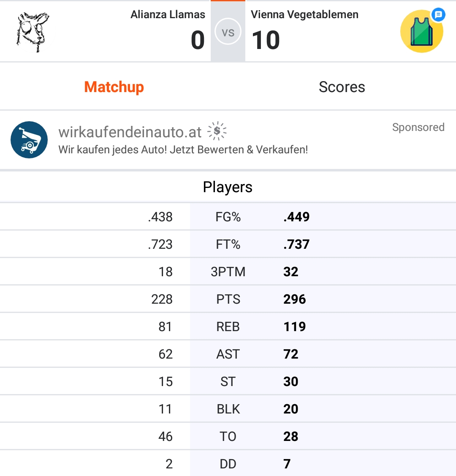Choose the BLK stat category
Screen dimensions: 456x476
click(228, 409)
